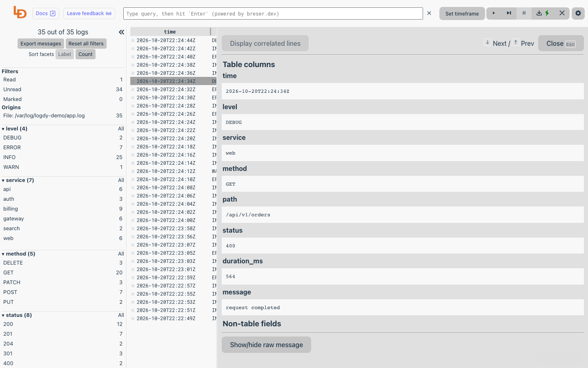Collapse the service (7) facet
Image resolution: width=588 pixels, height=368 pixels.
click(x=18, y=180)
